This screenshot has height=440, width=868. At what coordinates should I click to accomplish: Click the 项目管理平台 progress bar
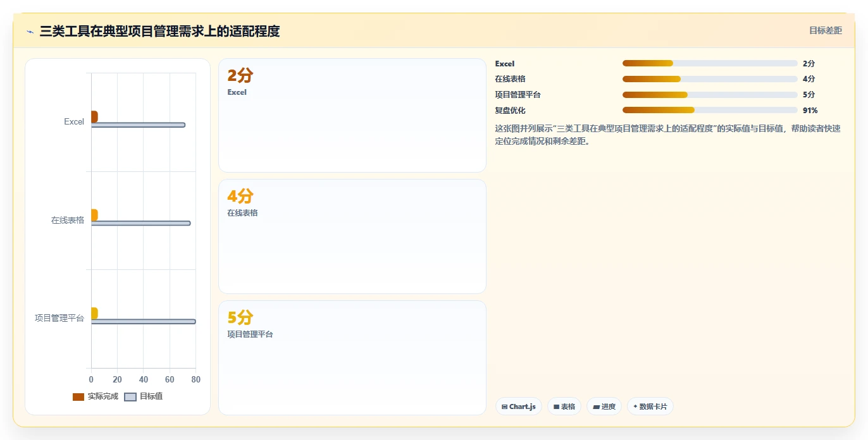coord(710,95)
